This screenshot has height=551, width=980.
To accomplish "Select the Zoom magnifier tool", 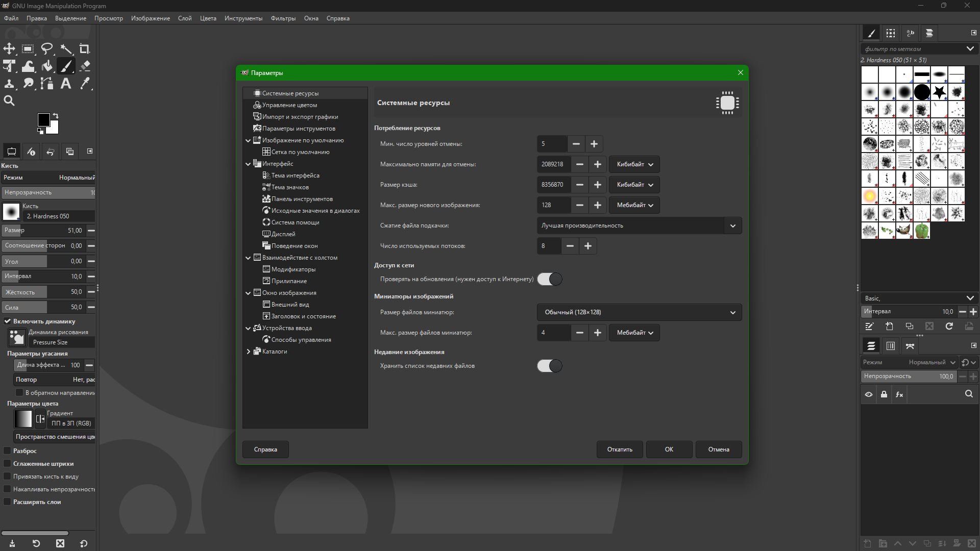I will coord(9,101).
